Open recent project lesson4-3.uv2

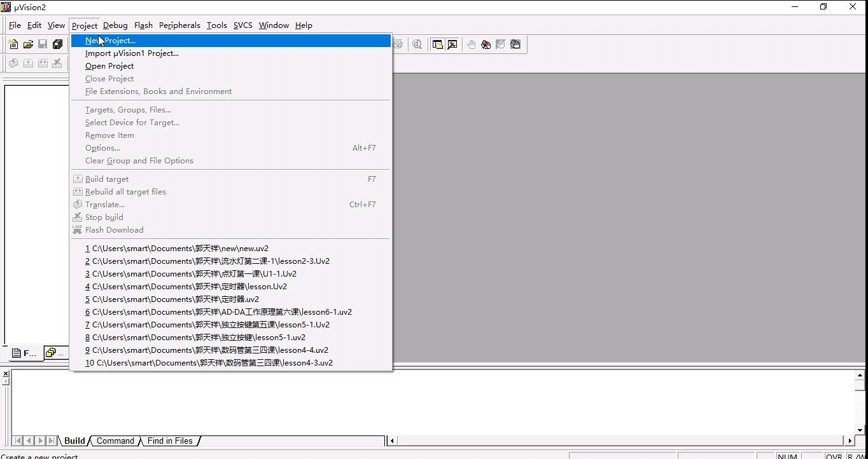pyautogui.click(x=230, y=363)
